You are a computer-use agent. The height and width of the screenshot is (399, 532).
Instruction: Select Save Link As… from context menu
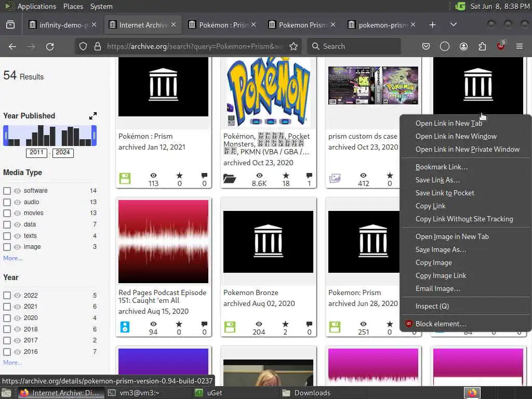point(437,180)
